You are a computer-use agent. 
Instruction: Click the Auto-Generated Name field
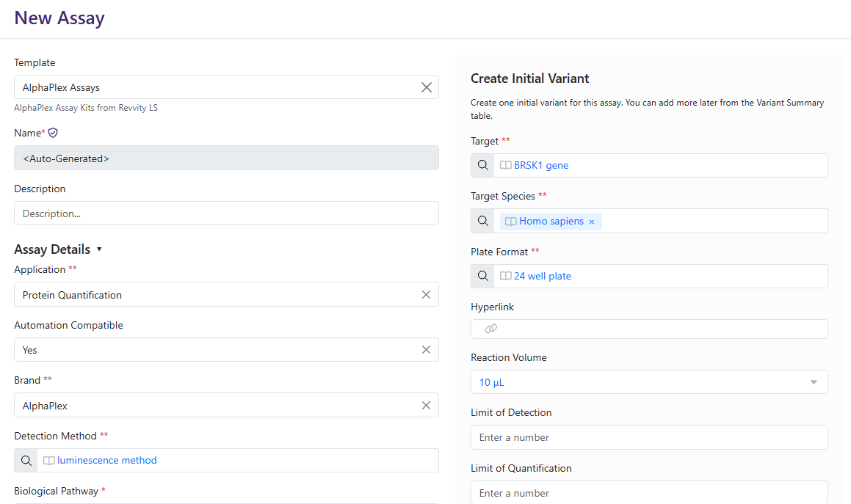click(226, 158)
